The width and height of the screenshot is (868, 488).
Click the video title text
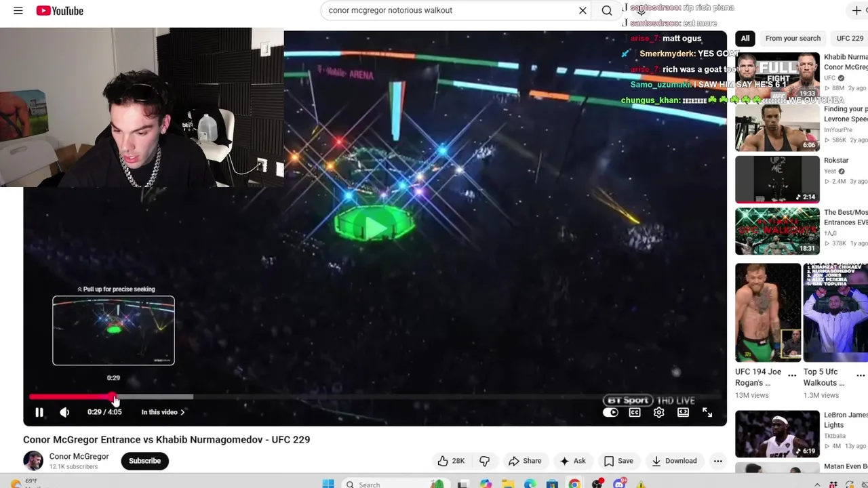(x=166, y=439)
